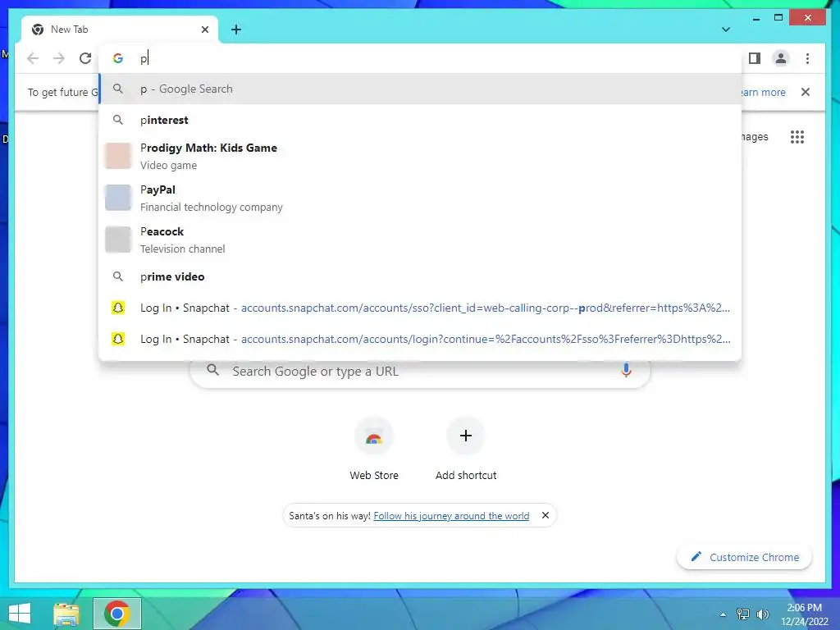Click the Prodigy Math thumbnail image
The width and height of the screenshot is (840, 630).
[x=118, y=156]
